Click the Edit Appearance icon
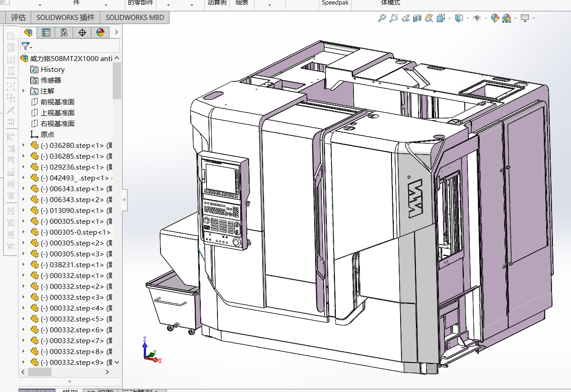The width and height of the screenshot is (571, 392). (495, 18)
